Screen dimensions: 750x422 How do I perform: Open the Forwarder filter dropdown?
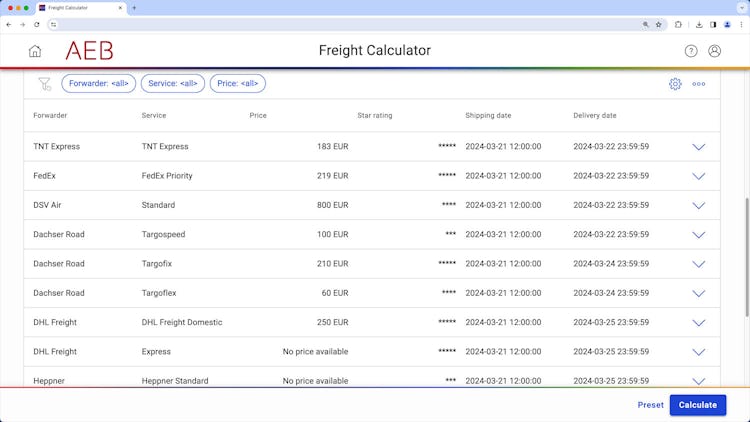pos(99,83)
